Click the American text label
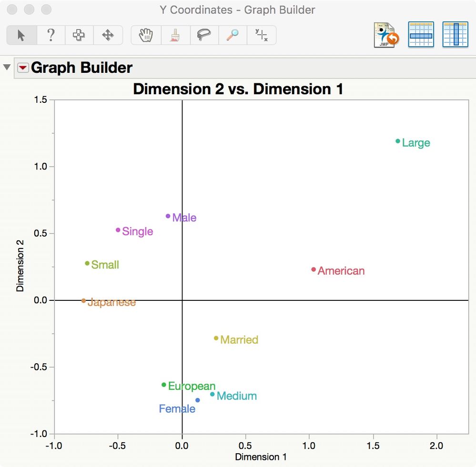This screenshot has width=476, height=467. pyautogui.click(x=341, y=271)
